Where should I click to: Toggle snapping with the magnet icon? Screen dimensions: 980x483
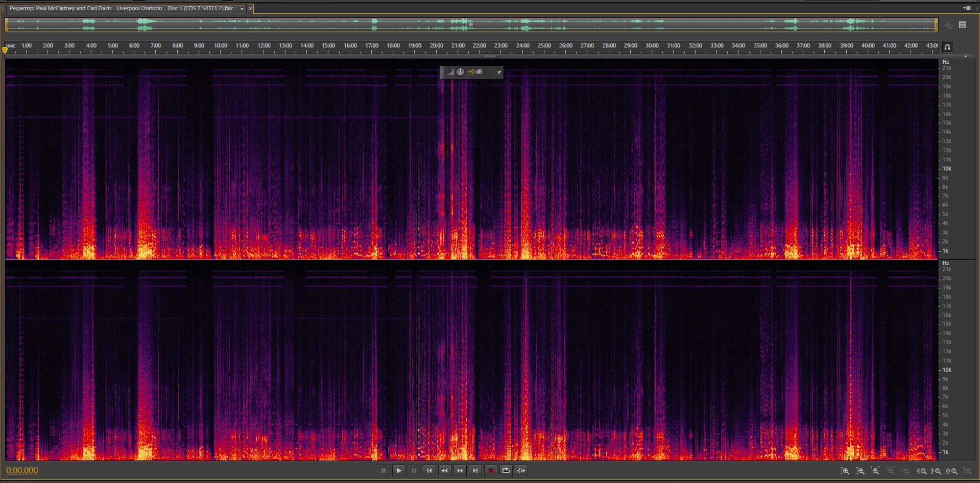click(947, 47)
